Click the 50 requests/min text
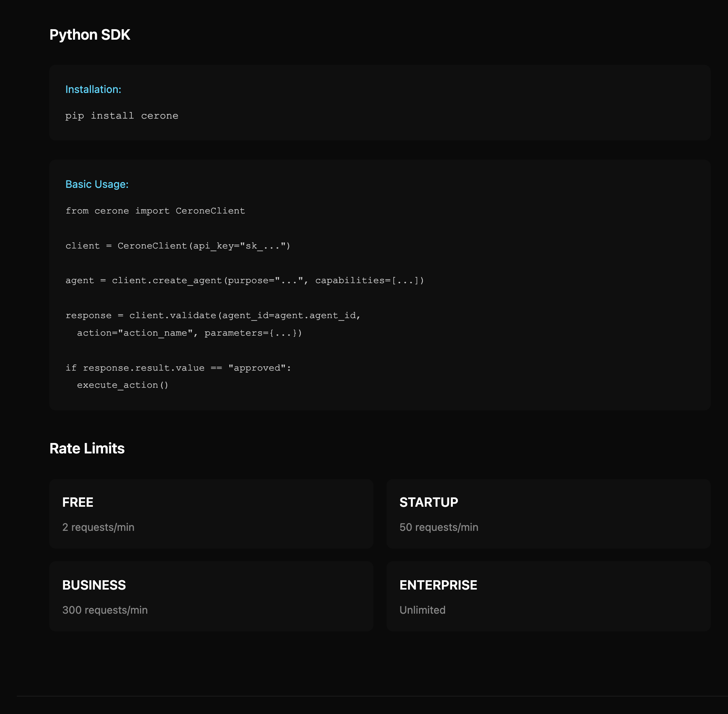The height and width of the screenshot is (714, 728). tap(439, 527)
